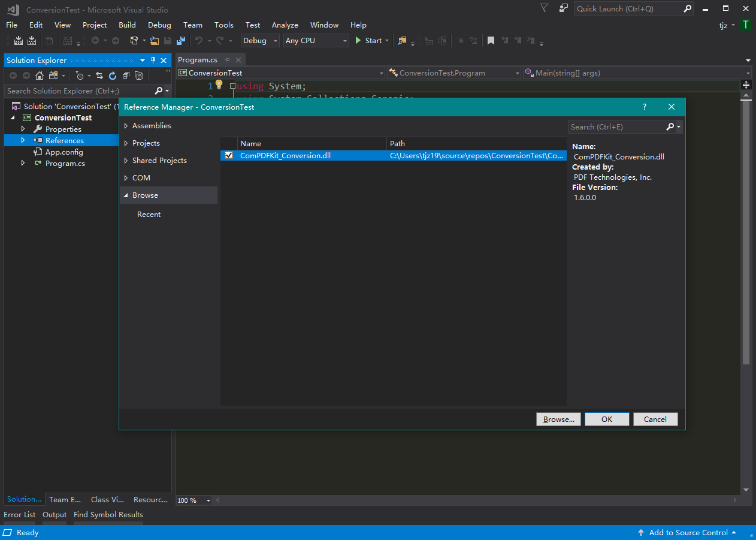
Task: Click the magnifier icon in Reference Manager search
Action: click(x=670, y=126)
